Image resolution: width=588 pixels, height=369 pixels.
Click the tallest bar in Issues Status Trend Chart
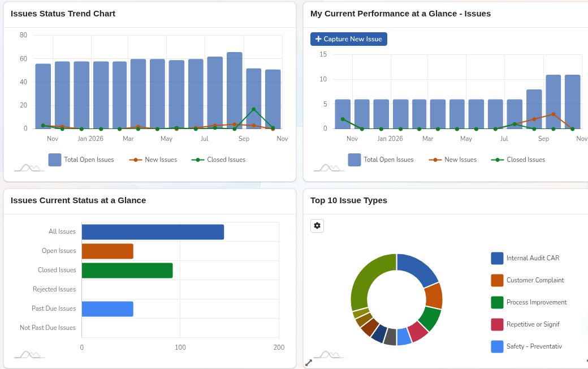pos(235,91)
